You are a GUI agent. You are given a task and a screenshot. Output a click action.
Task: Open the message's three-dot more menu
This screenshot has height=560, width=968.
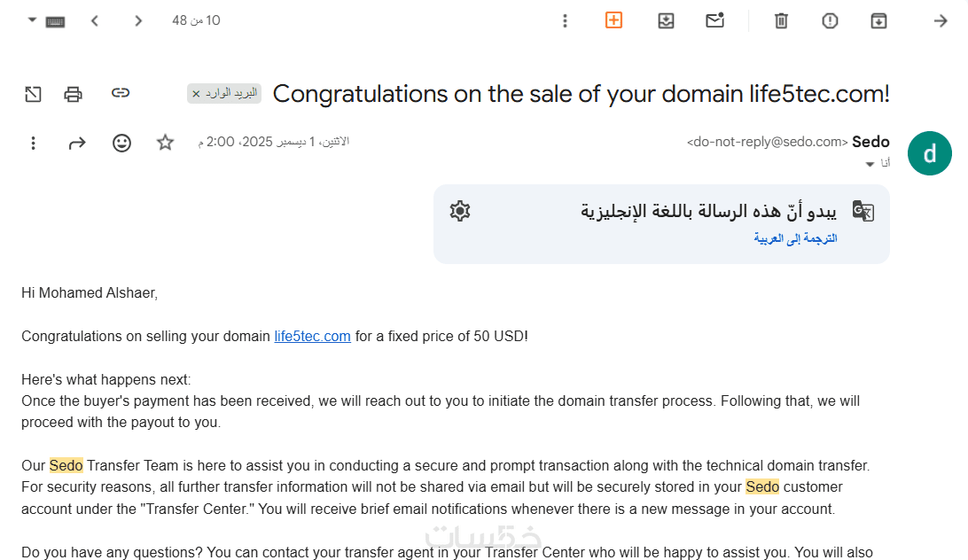[x=34, y=143]
